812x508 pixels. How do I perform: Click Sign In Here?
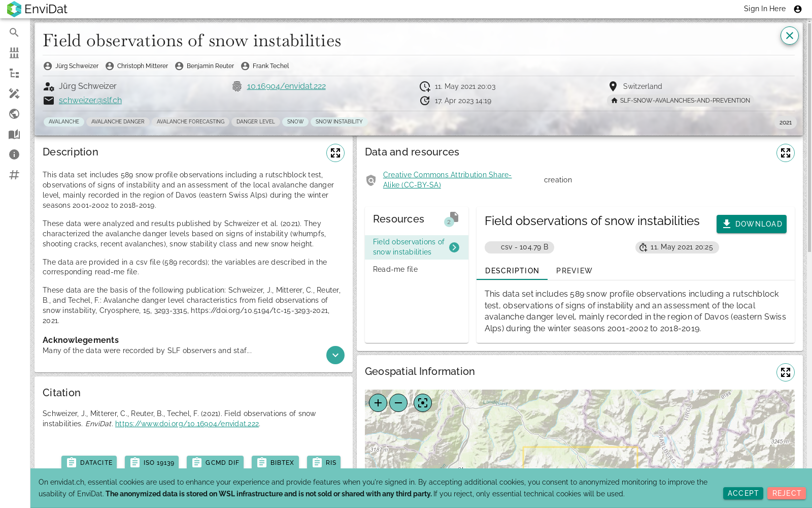(764, 9)
